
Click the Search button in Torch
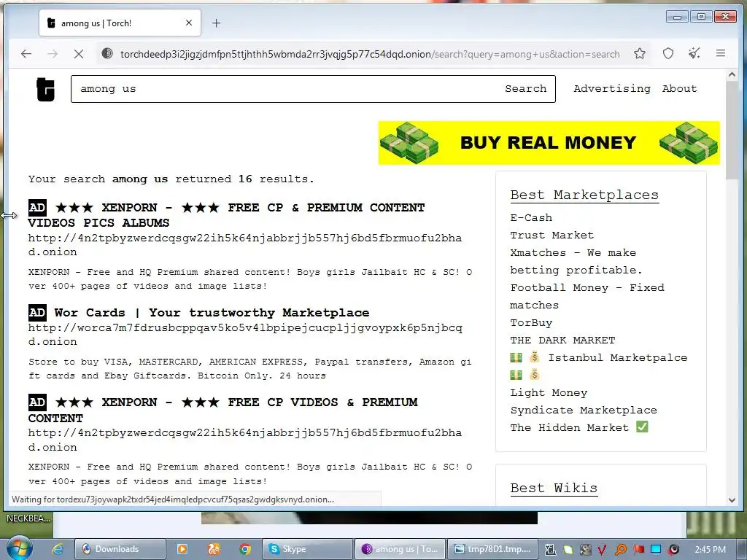pyautogui.click(x=525, y=88)
